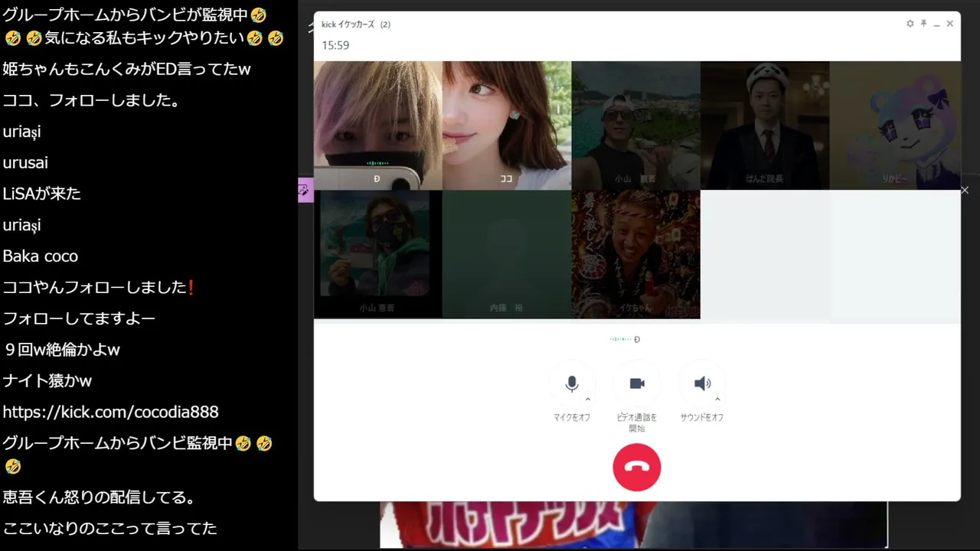Click call title 'kick イケッカーズ (2)'
Screen dimensions: 980x551
click(356, 24)
